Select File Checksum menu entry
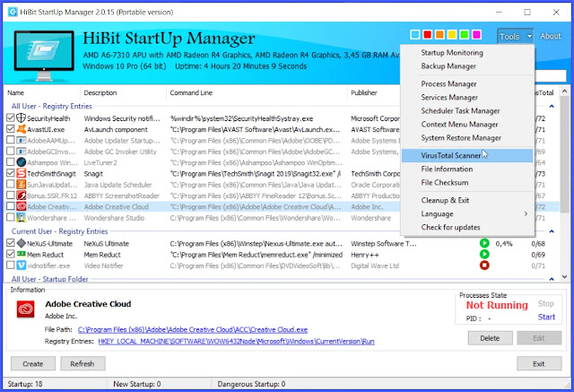 (x=467, y=183)
